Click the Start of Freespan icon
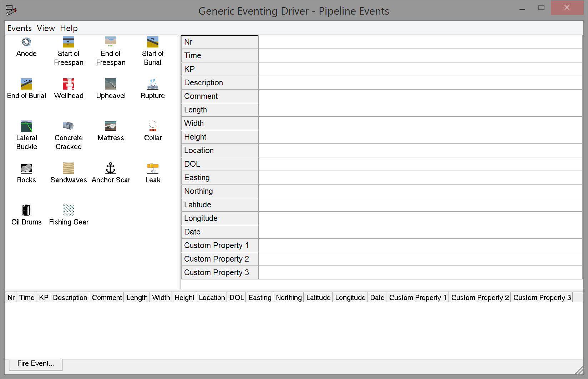Screen dimensions: 588x379 (69, 42)
